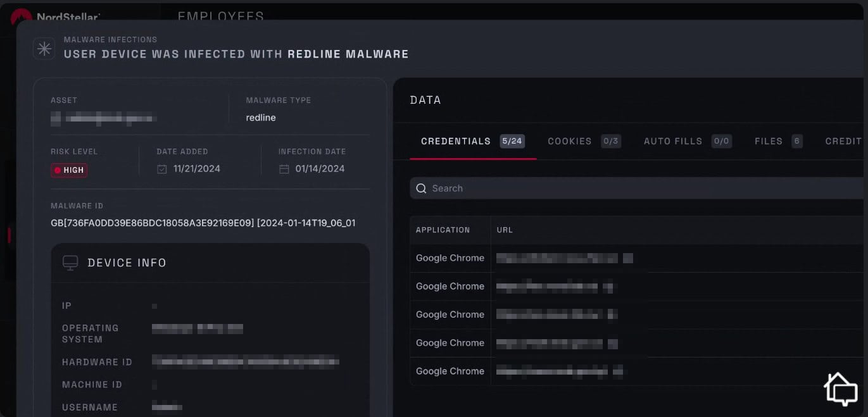
Task: Click the magnifier icon in the search bar
Action: (x=421, y=189)
